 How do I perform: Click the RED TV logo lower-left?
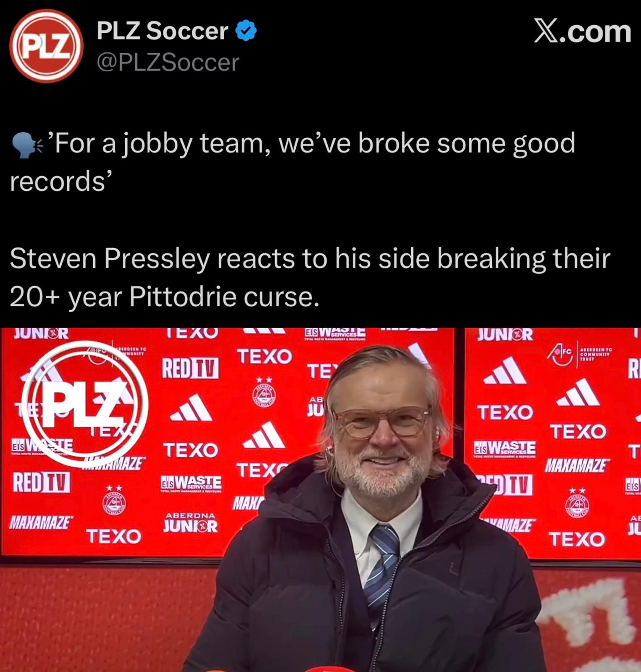[42, 482]
